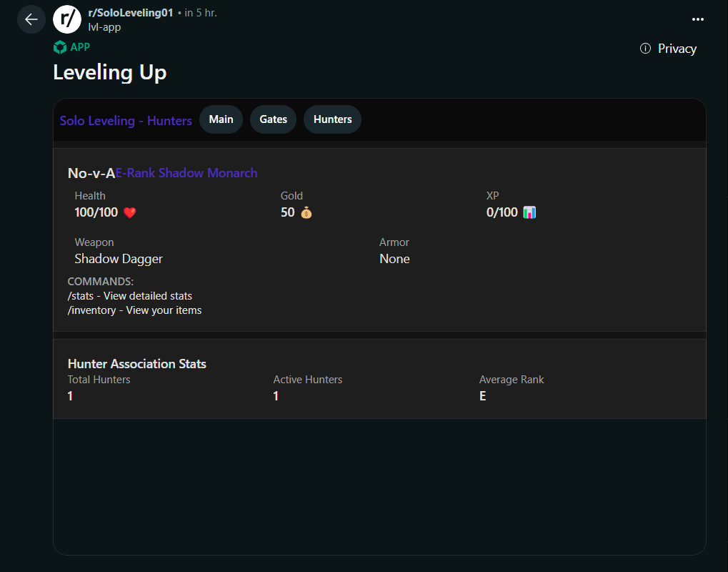Click the Average Rank value E

click(483, 396)
